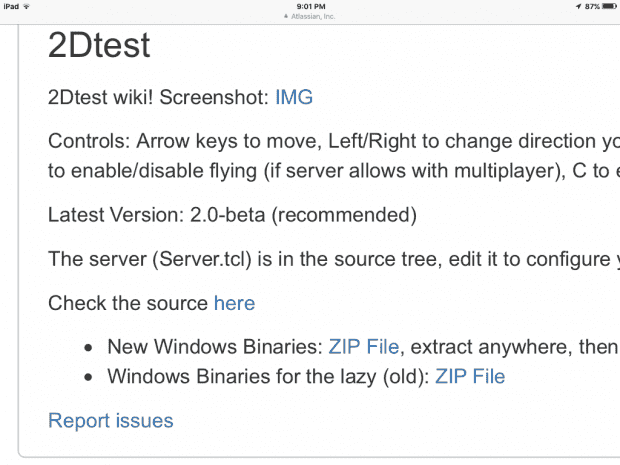620x465 pixels.
Task: Click the 'Check the source' text
Action: tap(128, 303)
